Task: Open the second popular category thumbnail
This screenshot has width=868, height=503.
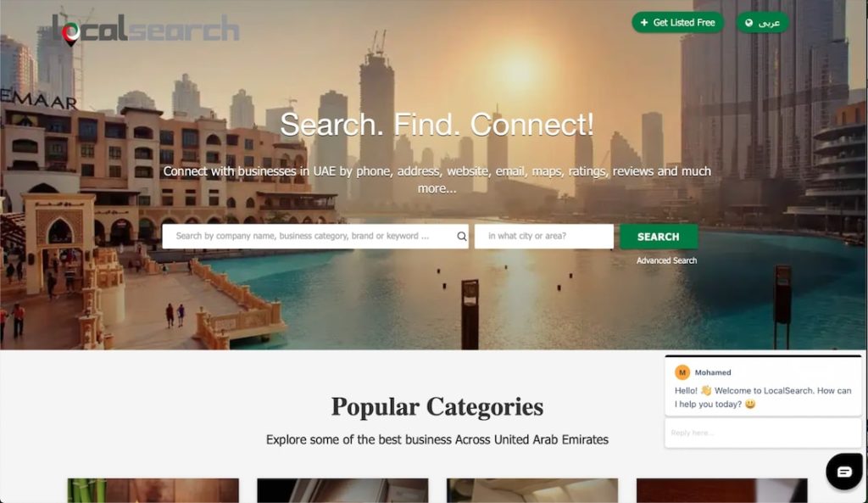Action: coord(342,490)
